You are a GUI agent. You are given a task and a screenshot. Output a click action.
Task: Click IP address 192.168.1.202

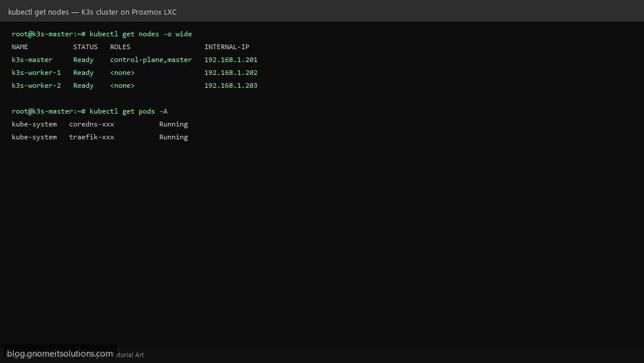231,73
